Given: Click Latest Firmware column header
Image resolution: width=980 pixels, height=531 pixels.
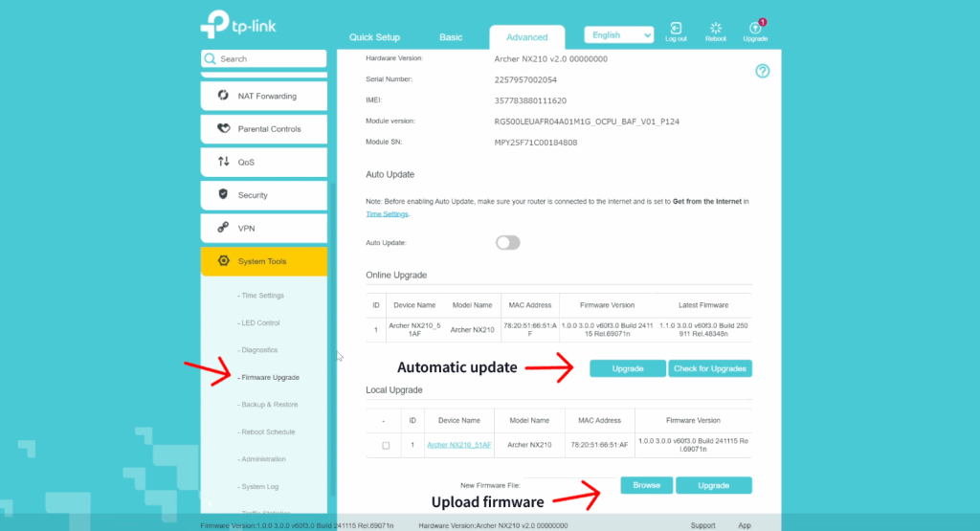Looking at the screenshot, I should tap(703, 305).
